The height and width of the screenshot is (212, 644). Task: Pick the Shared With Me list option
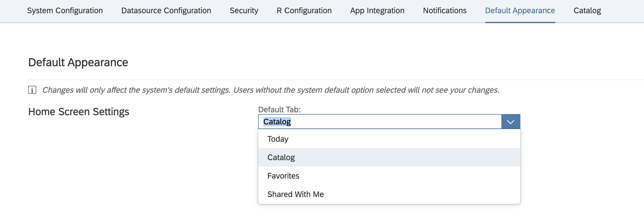point(295,194)
